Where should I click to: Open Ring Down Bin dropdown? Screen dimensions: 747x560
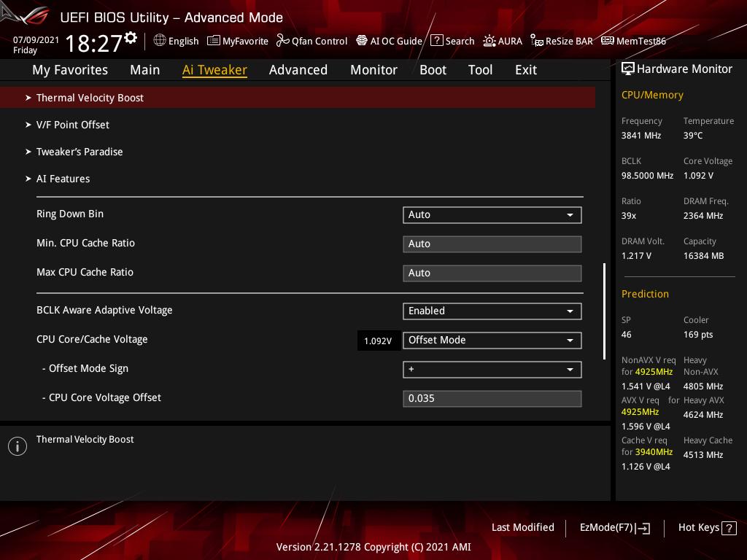point(492,215)
